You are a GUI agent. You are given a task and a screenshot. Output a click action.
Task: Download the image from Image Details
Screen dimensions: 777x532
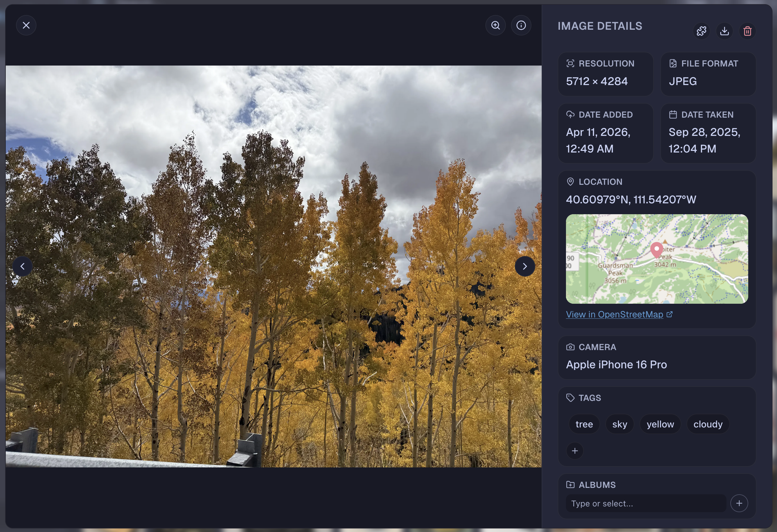(724, 31)
